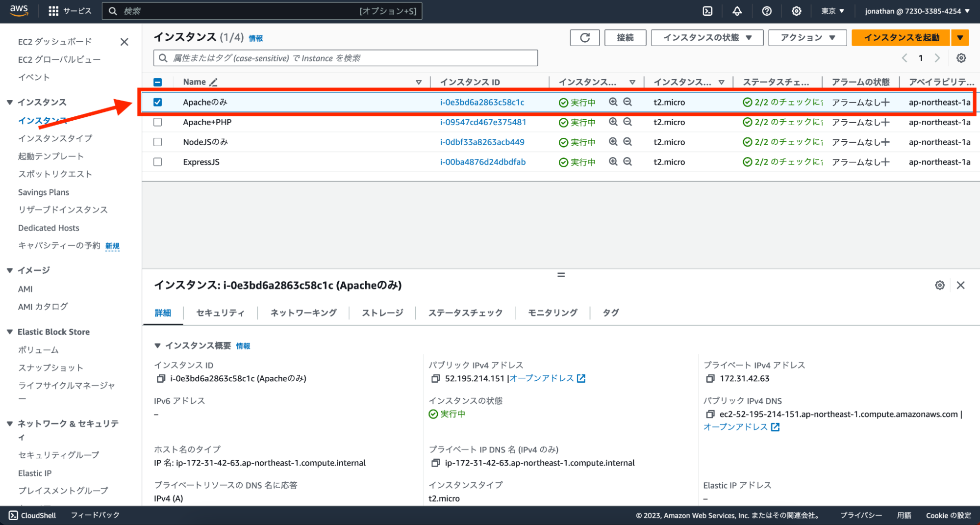
Task: Copy the public IPv4 address
Action: point(435,378)
